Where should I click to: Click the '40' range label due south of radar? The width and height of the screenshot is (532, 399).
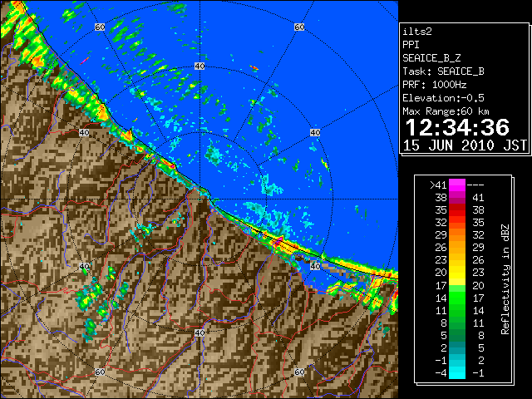tap(199, 332)
